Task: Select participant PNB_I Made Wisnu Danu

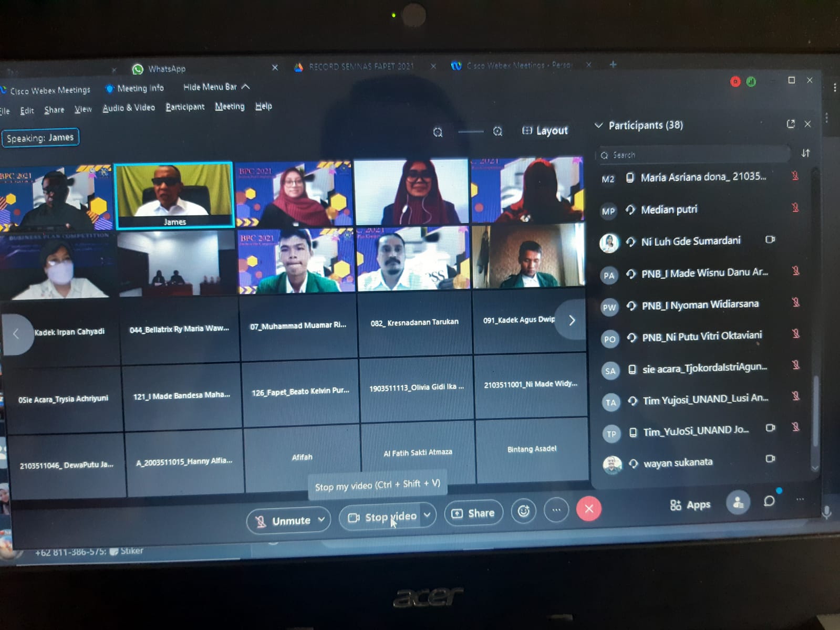Action: (x=704, y=273)
